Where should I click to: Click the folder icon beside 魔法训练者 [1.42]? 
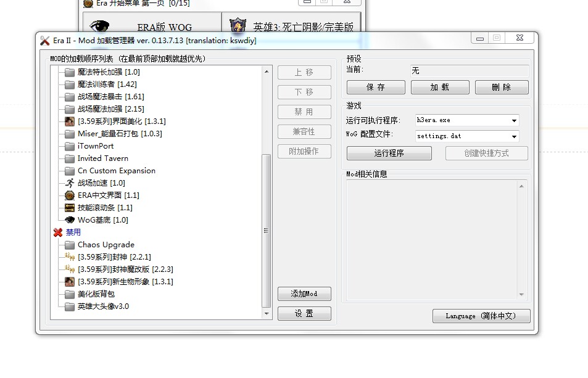[69, 84]
